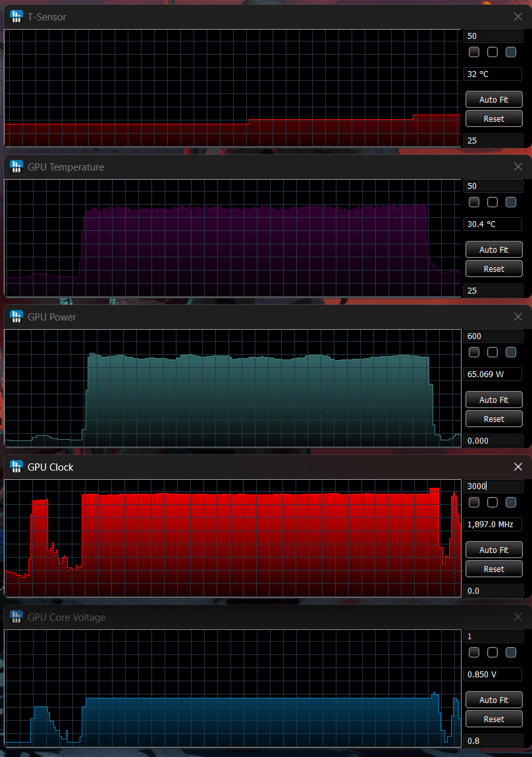Click GPU Clock maximum field showing 3000
This screenshot has height=757, width=532.
[x=493, y=486]
